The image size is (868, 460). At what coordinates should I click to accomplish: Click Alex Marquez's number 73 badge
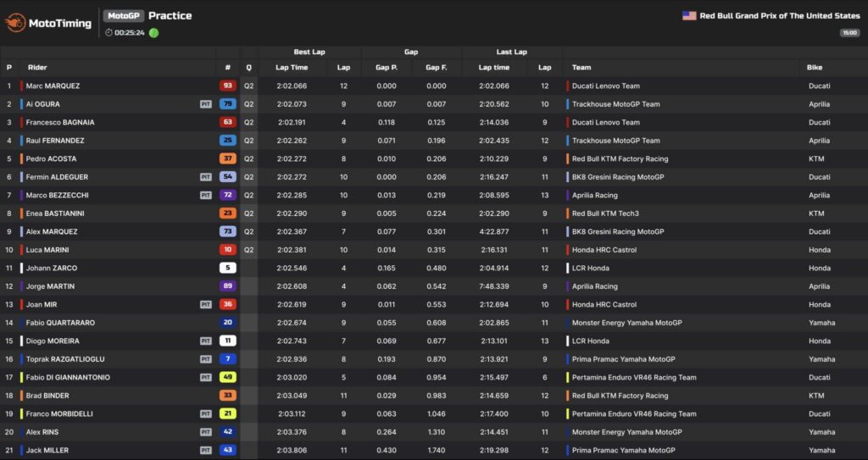(227, 231)
